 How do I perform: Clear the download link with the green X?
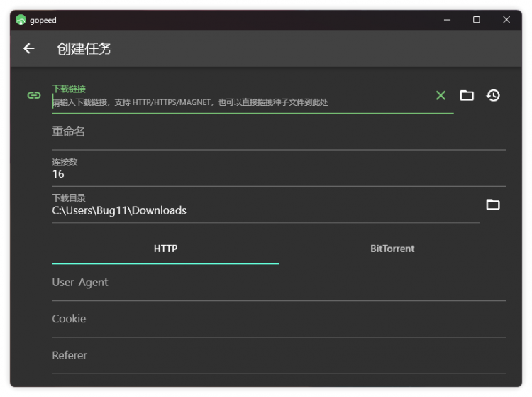point(440,95)
